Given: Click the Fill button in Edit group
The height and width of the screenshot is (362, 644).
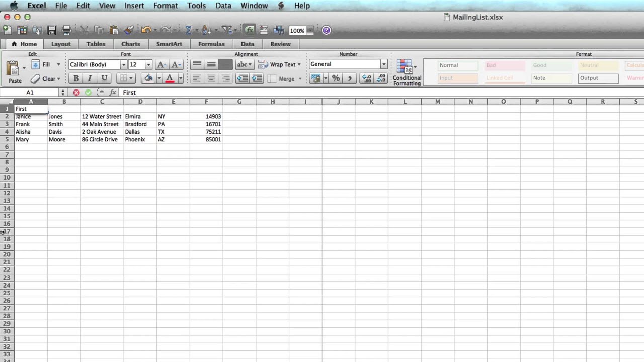Looking at the screenshot, I should tap(45, 64).
